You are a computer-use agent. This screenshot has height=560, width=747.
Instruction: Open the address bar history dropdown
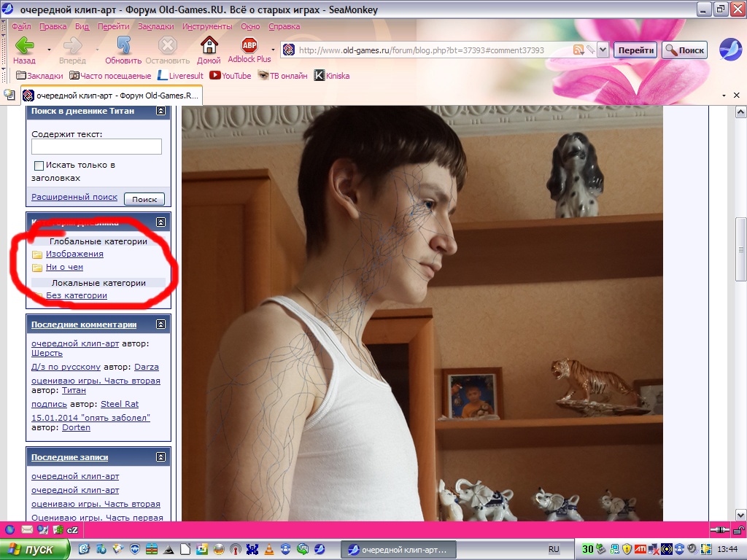coord(603,50)
